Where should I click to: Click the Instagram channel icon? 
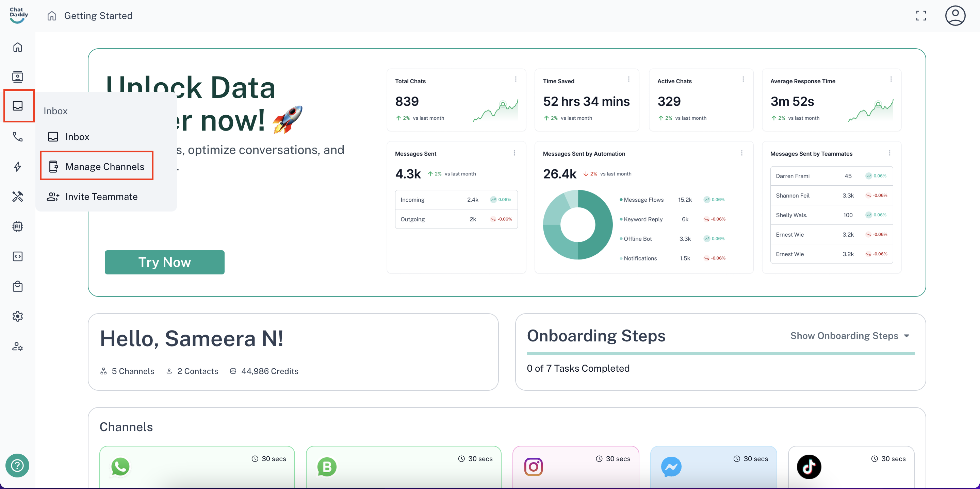pos(533,467)
